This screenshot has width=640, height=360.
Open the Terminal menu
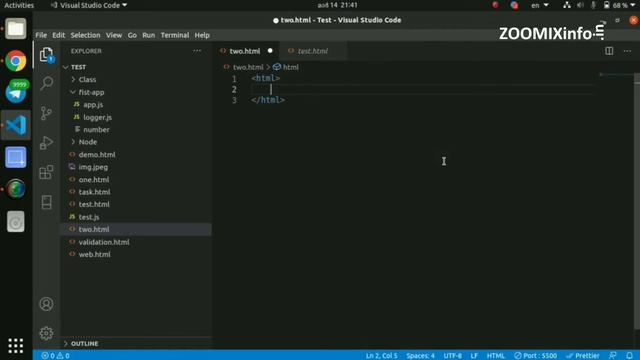(175, 35)
